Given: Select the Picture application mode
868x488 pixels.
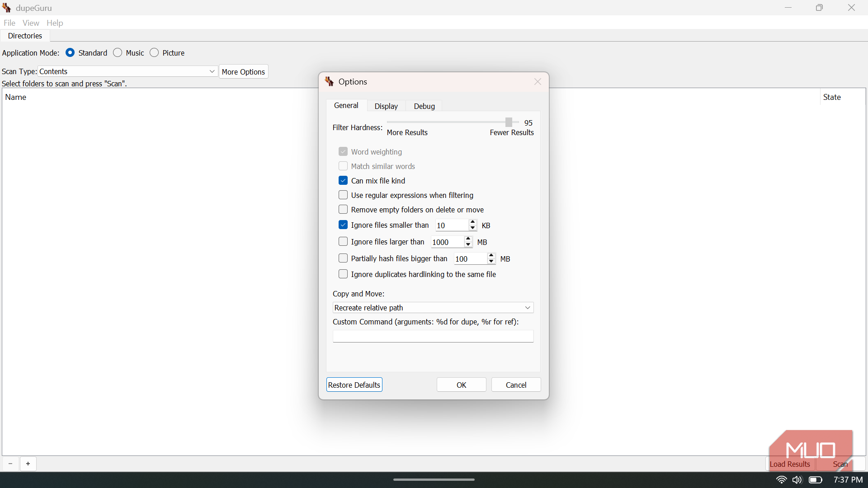Looking at the screenshot, I should pyautogui.click(x=154, y=52).
